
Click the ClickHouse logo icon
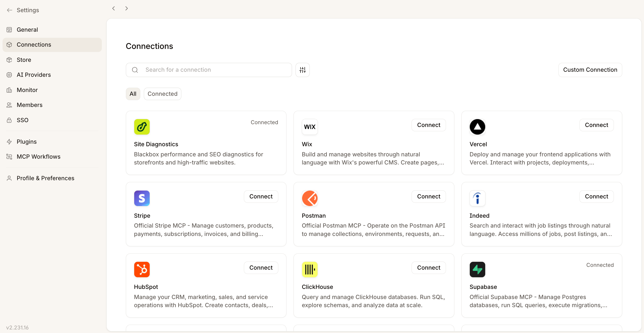coord(310,269)
